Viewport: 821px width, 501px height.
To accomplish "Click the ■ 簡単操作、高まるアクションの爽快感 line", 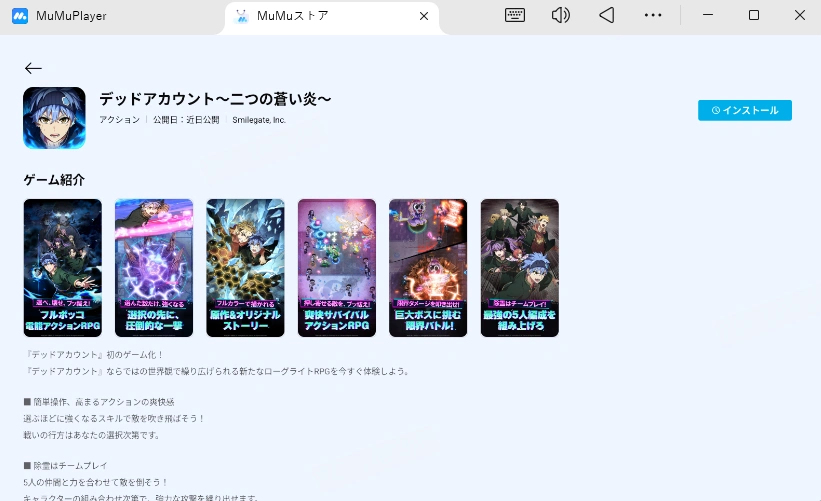I will (x=99, y=402).
